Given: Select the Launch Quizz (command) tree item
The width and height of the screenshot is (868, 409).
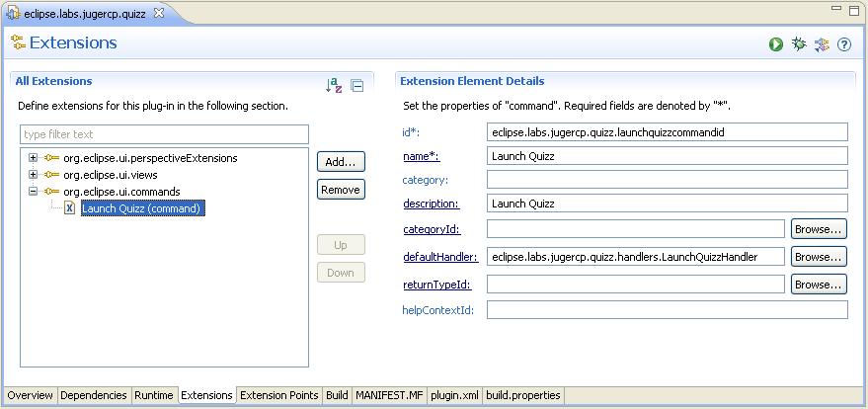Looking at the screenshot, I should pos(142,208).
